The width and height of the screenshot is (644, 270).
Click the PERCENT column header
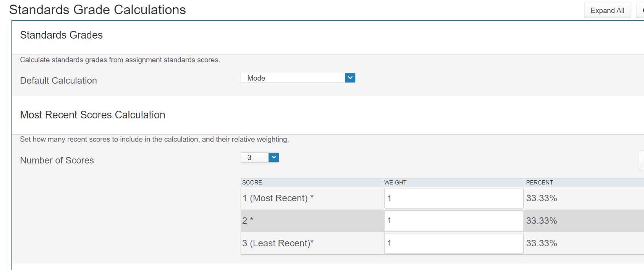pyautogui.click(x=539, y=183)
